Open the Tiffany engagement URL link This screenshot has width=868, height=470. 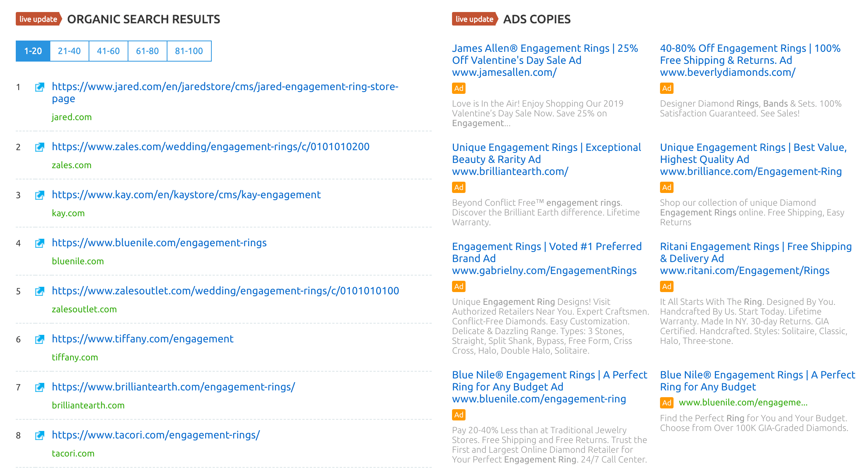pyautogui.click(x=143, y=339)
